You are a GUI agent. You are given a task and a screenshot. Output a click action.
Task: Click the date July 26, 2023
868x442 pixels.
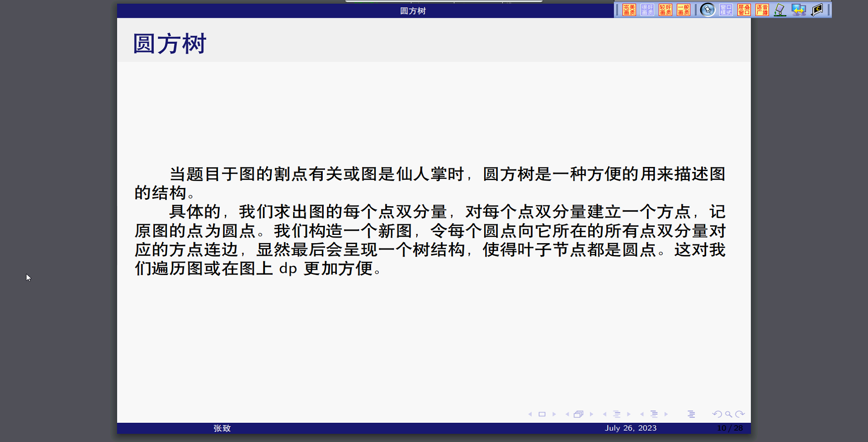click(630, 428)
